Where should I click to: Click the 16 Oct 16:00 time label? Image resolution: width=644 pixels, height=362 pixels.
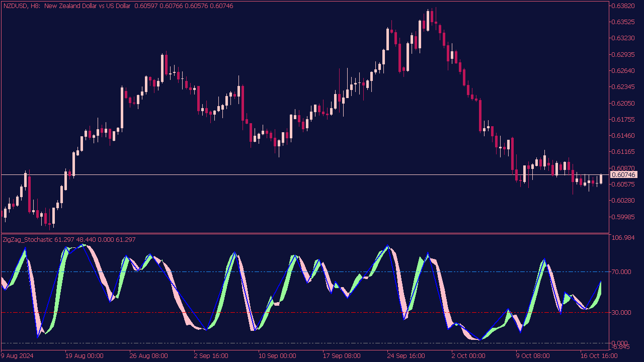pos(599,356)
